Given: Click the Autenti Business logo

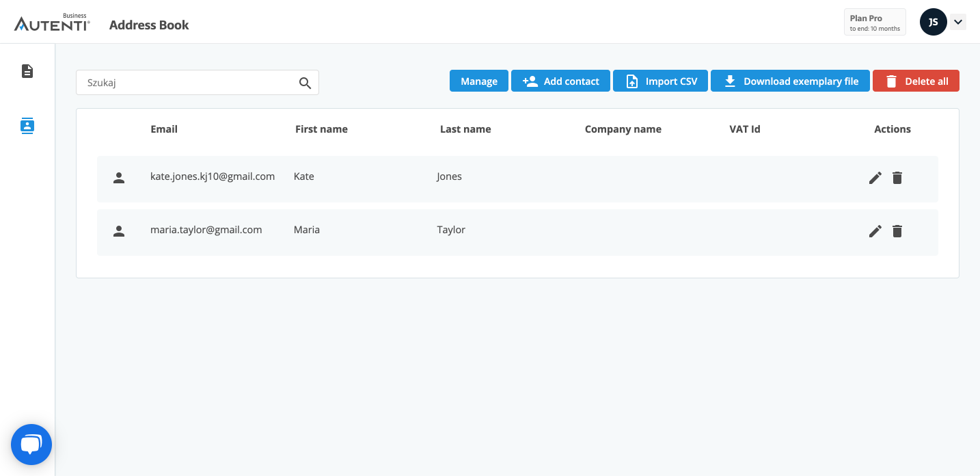Looking at the screenshot, I should (x=52, y=24).
